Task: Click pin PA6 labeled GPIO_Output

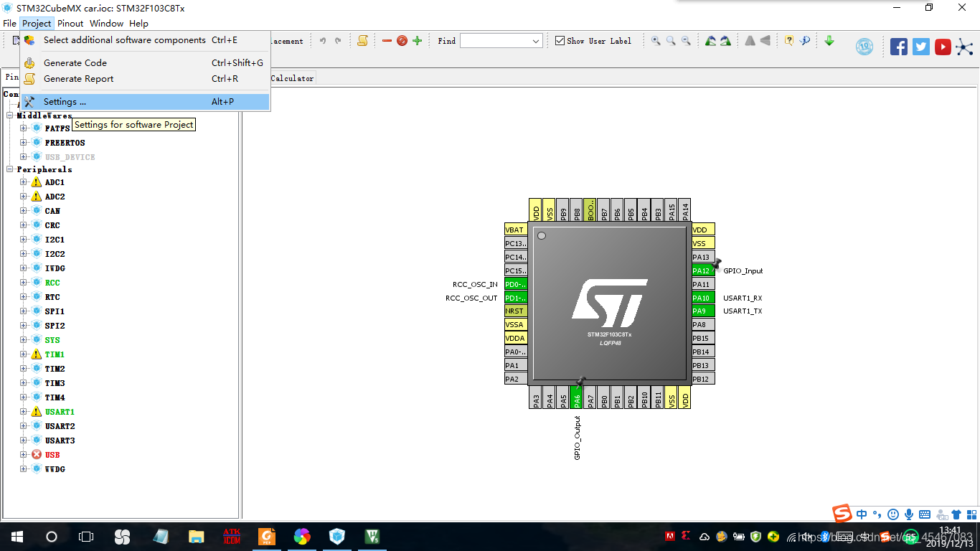Action: click(x=575, y=395)
